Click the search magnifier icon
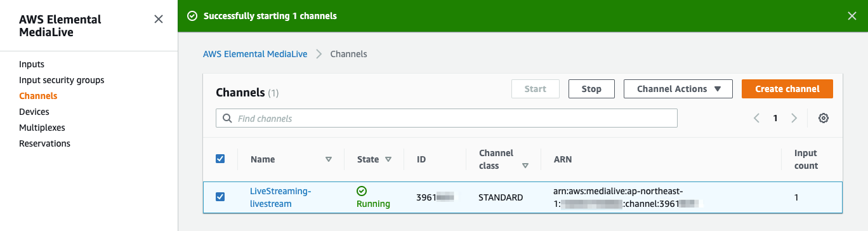 pyautogui.click(x=227, y=119)
